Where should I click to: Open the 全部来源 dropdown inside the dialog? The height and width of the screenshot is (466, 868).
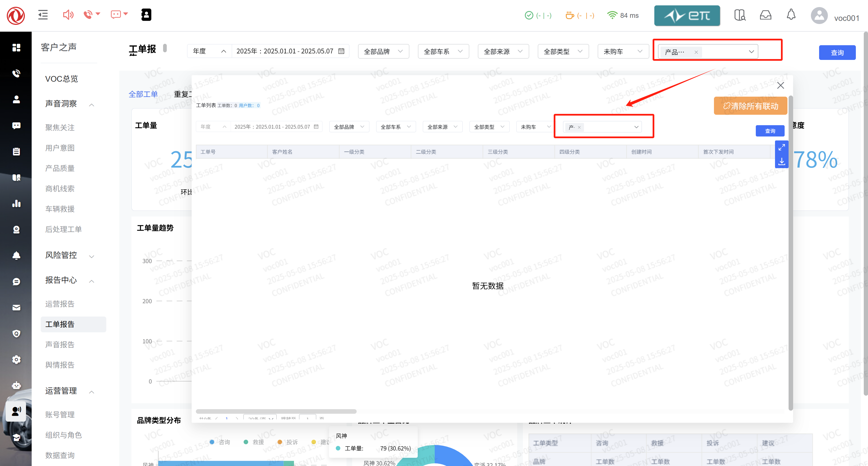[442, 127]
